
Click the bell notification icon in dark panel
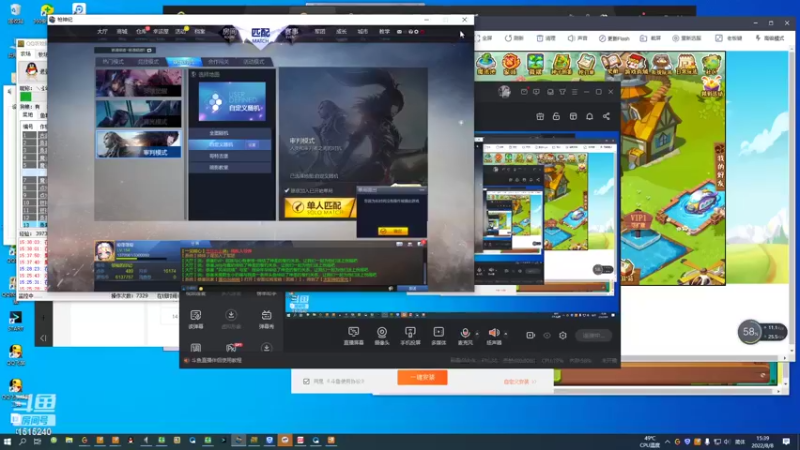pyautogui.click(x=589, y=116)
